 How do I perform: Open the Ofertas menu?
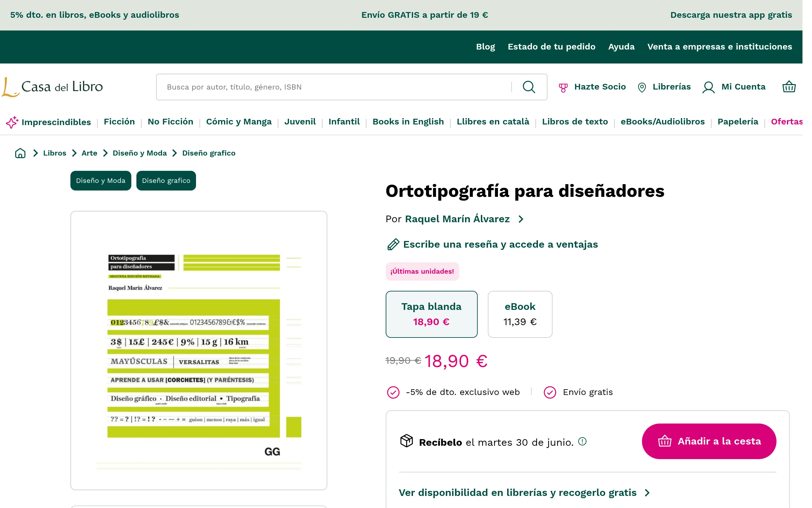tap(787, 122)
